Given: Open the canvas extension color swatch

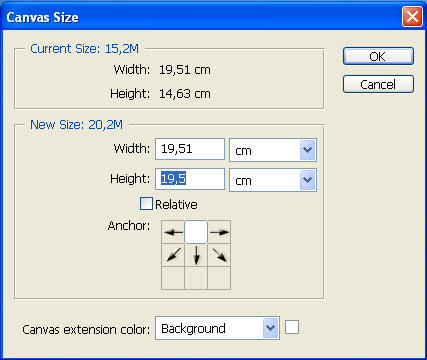Looking at the screenshot, I should [292, 327].
